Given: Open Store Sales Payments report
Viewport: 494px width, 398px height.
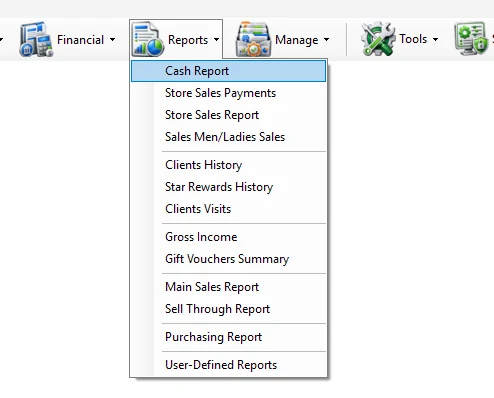Looking at the screenshot, I should pos(228,93).
